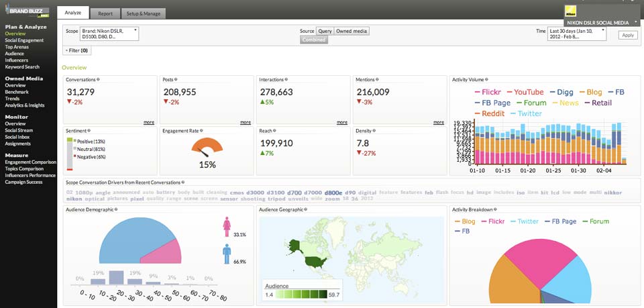Click the info icon next to Activity Volume
Viewport: 644px width, 308px height.
pos(488,80)
